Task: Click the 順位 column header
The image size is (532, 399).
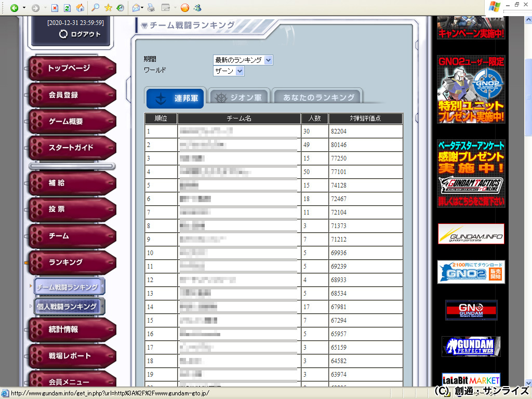Action: coord(161,118)
